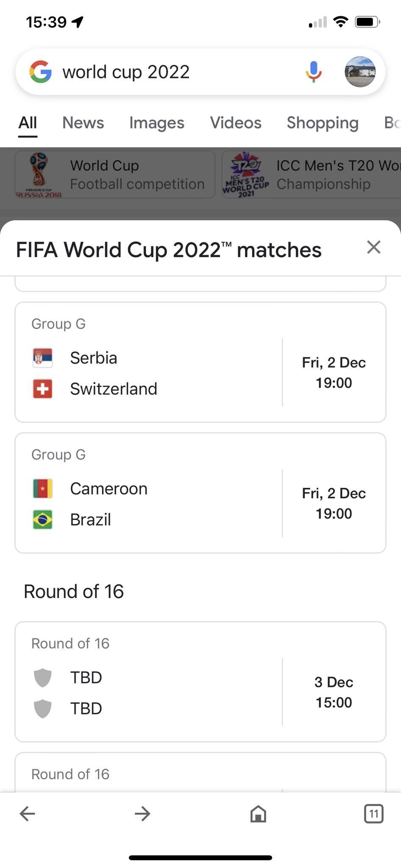Tap the search field with 'world cup 2022'
This screenshot has height=868, width=401.
coord(178,72)
